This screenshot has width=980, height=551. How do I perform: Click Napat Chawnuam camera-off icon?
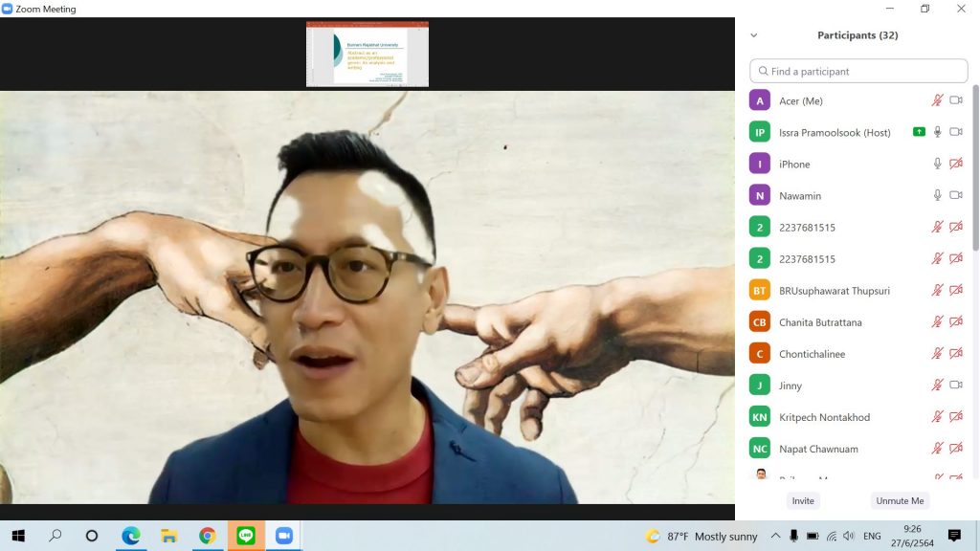[x=956, y=449]
